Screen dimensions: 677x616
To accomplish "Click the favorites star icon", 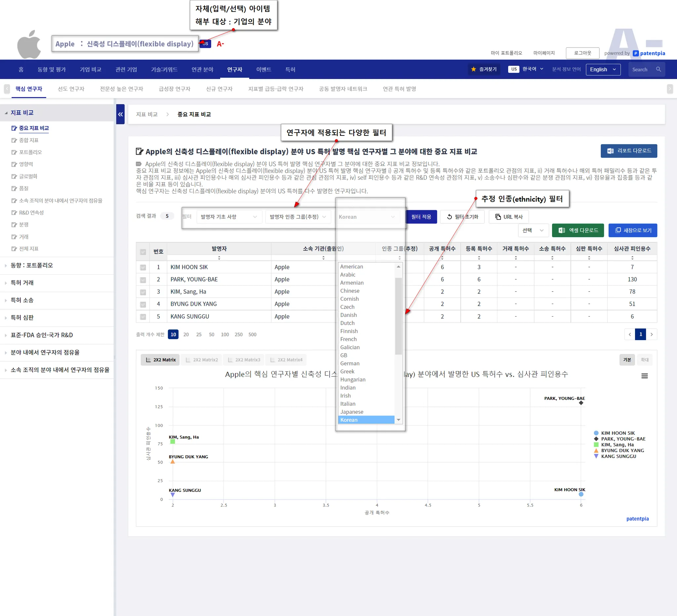I will [x=473, y=69].
